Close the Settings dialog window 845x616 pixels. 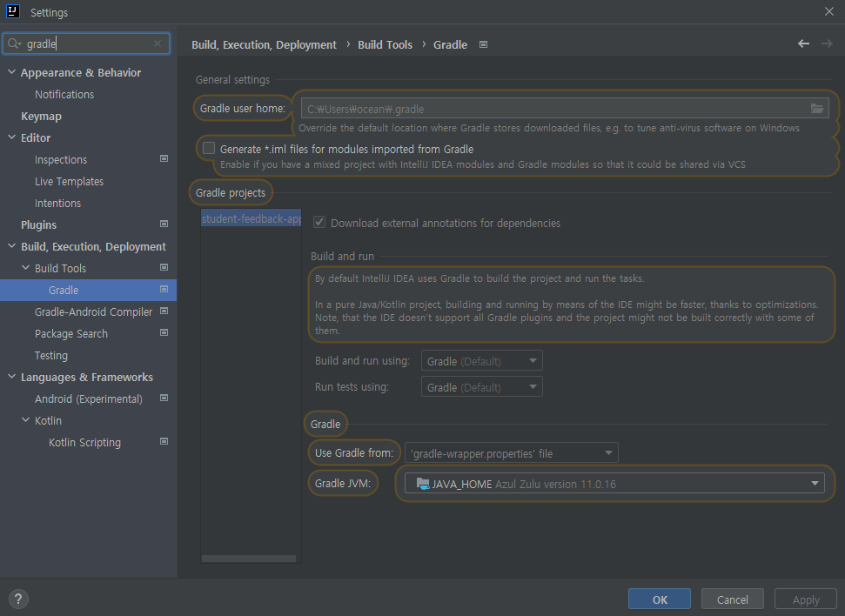pos(828,11)
